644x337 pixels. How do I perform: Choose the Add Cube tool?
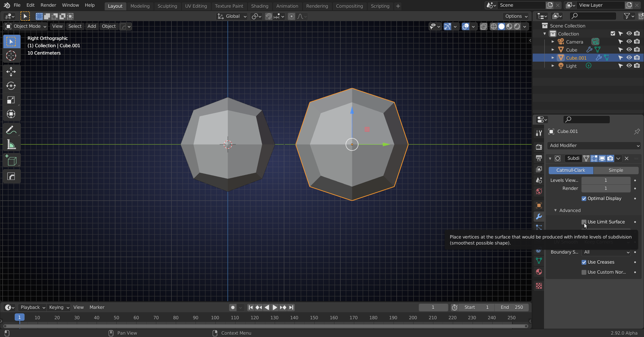[x=11, y=161]
